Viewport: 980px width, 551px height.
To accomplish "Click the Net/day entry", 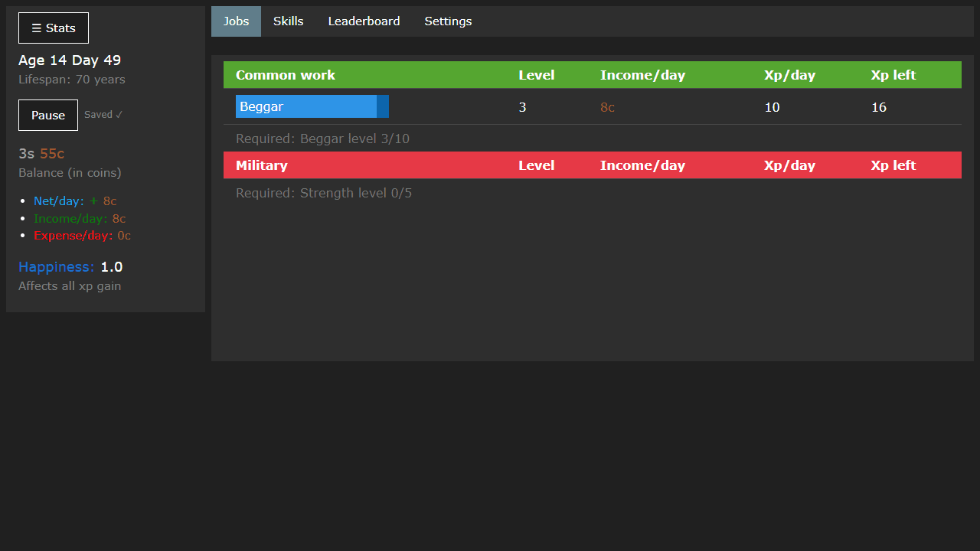I will pyautogui.click(x=75, y=201).
